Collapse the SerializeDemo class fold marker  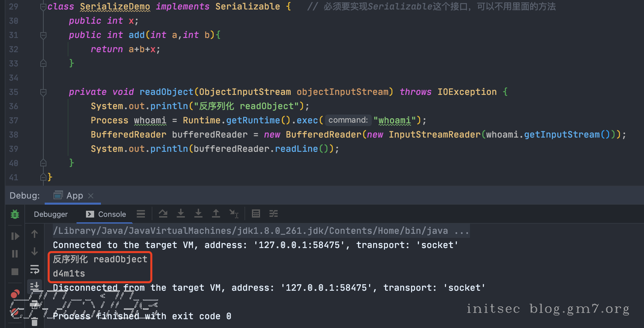click(x=43, y=7)
